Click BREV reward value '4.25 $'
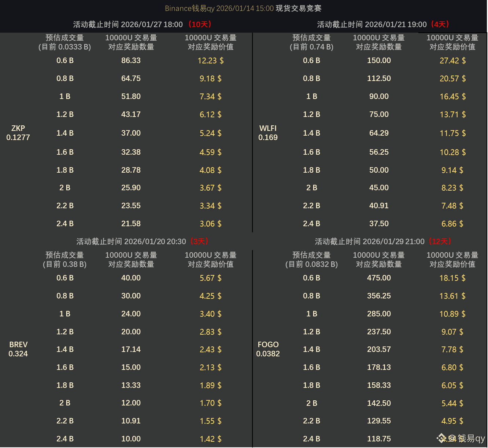 click(211, 296)
